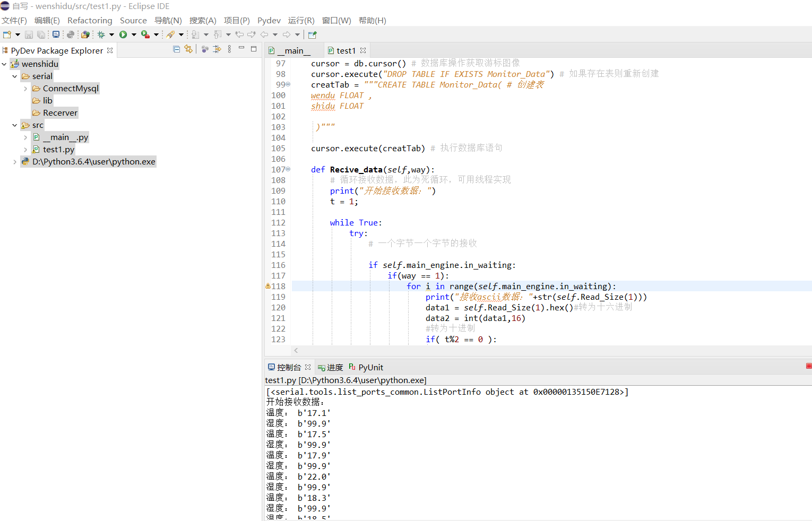Maximize the Package Explorer panel
The width and height of the screenshot is (812, 521).
click(254, 48)
